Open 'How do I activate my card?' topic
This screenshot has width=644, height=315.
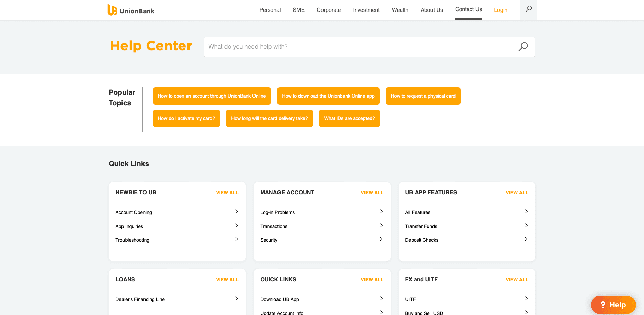point(186,119)
